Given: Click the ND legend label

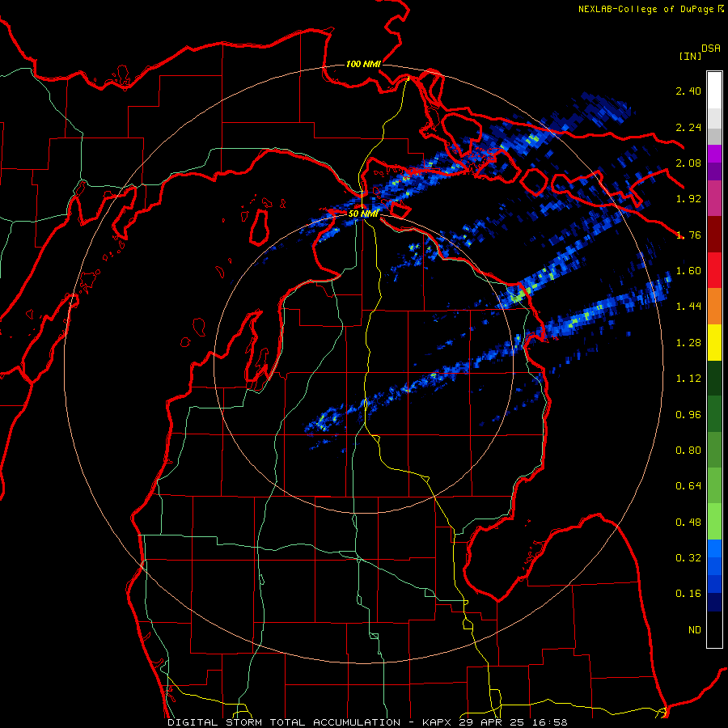Looking at the screenshot, I should (x=695, y=630).
